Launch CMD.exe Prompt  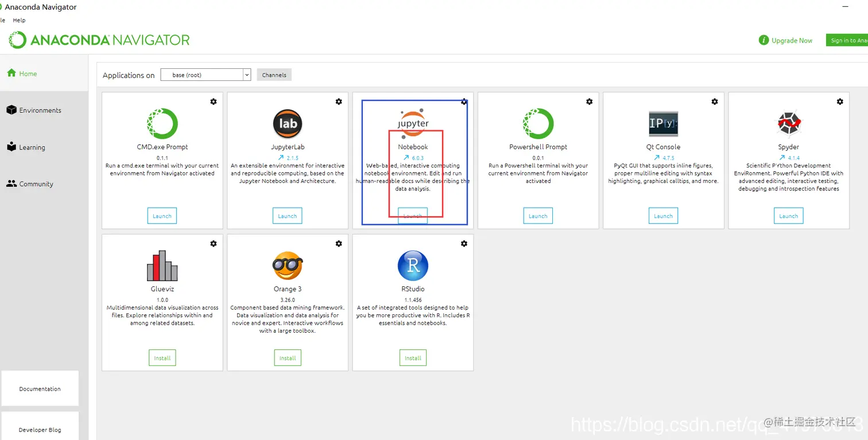click(x=162, y=216)
